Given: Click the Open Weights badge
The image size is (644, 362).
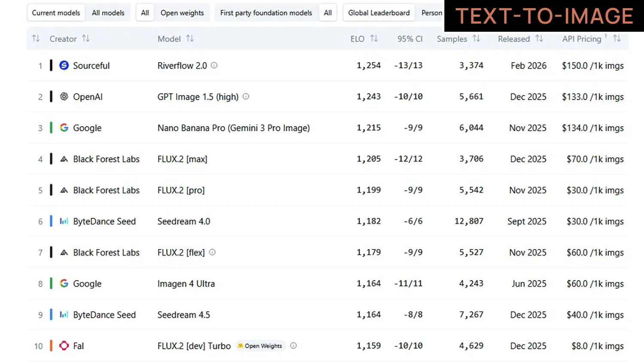Looking at the screenshot, I should click(260, 346).
